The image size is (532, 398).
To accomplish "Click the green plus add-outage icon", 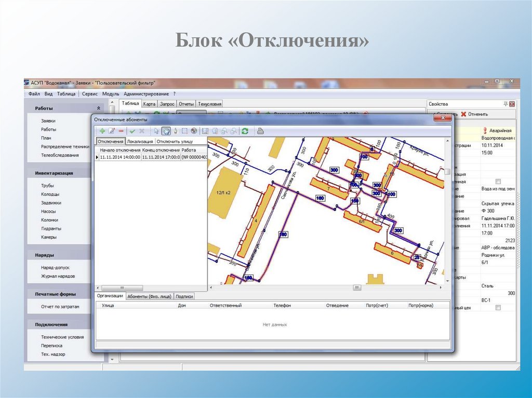I will (102, 131).
